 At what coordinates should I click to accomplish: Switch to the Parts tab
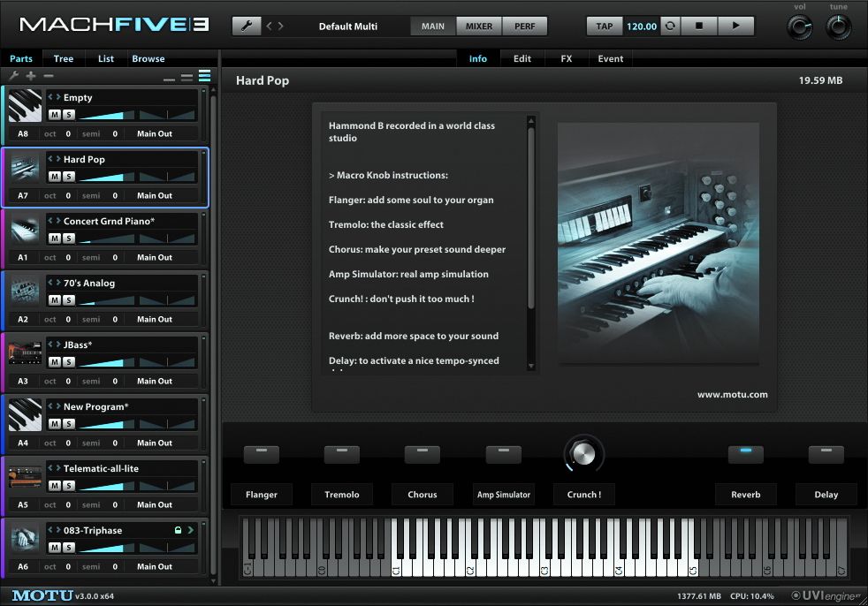click(21, 58)
